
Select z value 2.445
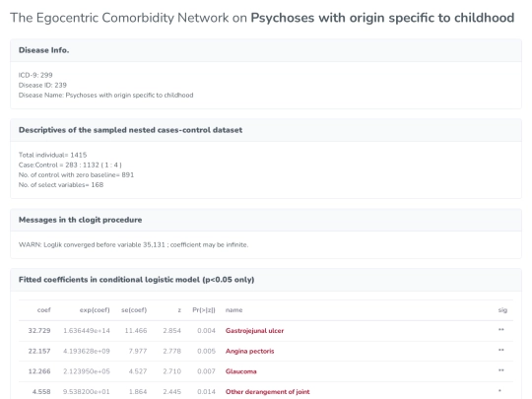tap(172, 392)
